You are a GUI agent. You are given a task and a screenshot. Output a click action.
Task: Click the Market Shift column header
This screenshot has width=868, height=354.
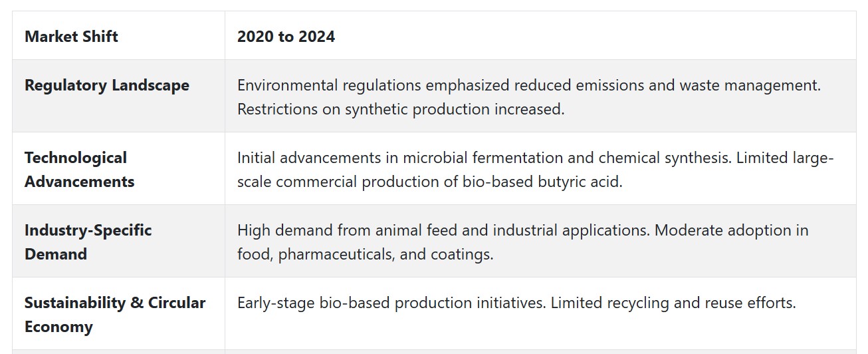(x=71, y=36)
